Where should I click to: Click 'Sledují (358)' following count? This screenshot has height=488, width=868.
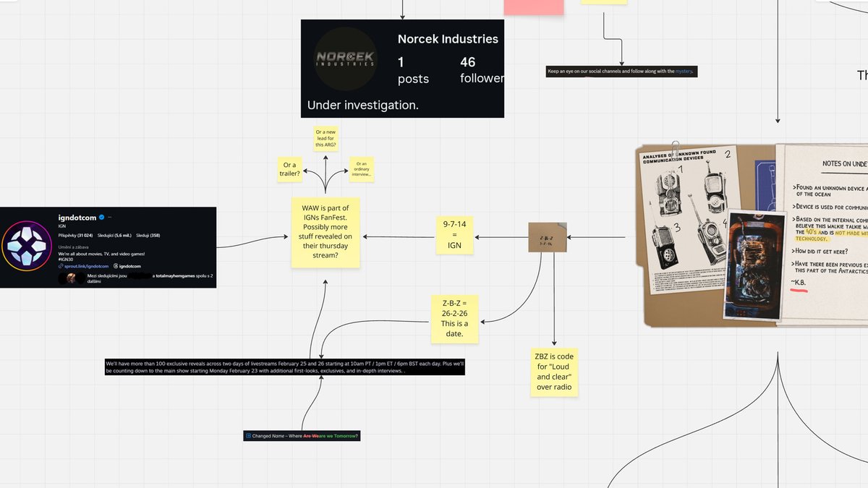(147, 235)
